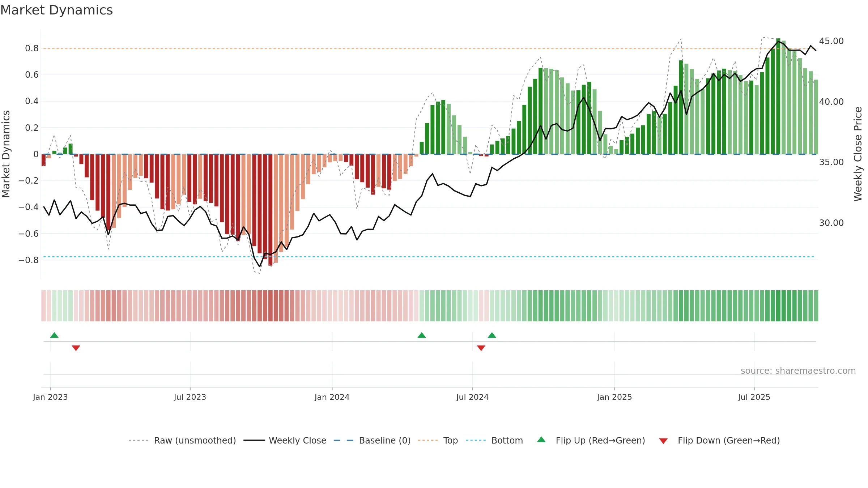Click the deepest dark red bar in late 2023
The height and width of the screenshot is (488, 868).
(270, 210)
